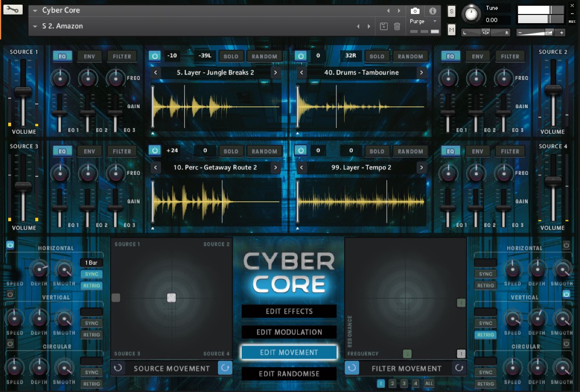Open sample list for Layer - Tempo 2

pyautogui.click(x=361, y=168)
